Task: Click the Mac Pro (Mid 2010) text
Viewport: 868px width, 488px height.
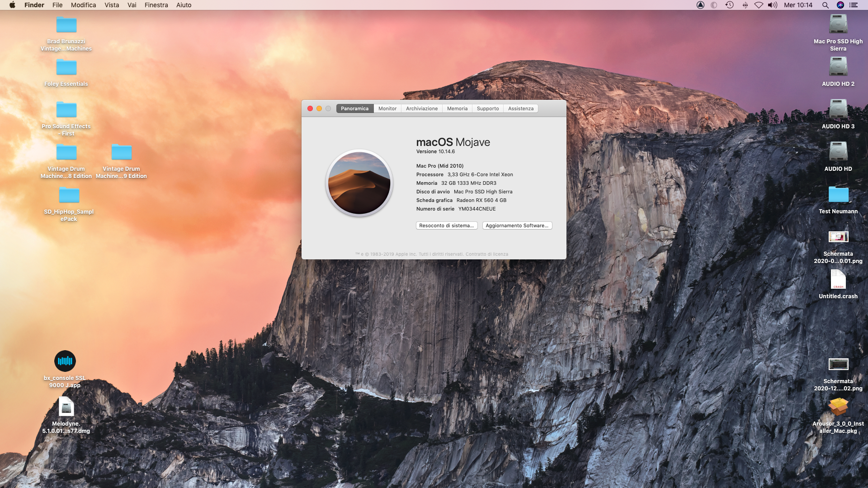Action: pyautogui.click(x=440, y=166)
